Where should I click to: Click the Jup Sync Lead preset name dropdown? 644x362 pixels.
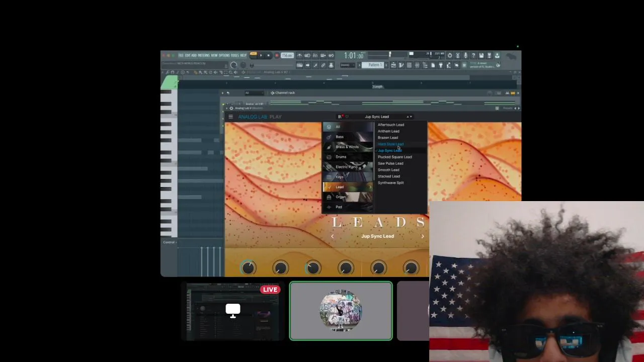pos(377,117)
